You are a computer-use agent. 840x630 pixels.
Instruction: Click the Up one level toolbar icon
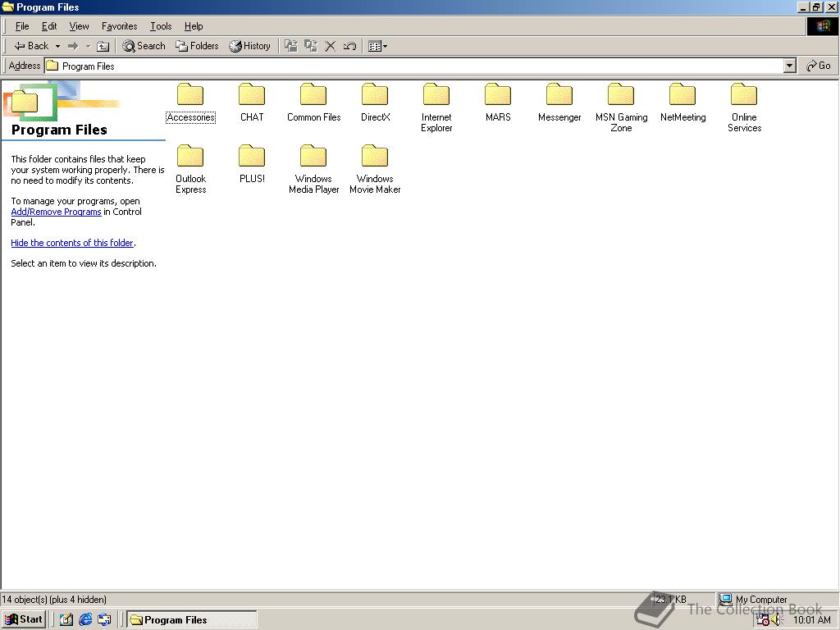coord(103,47)
